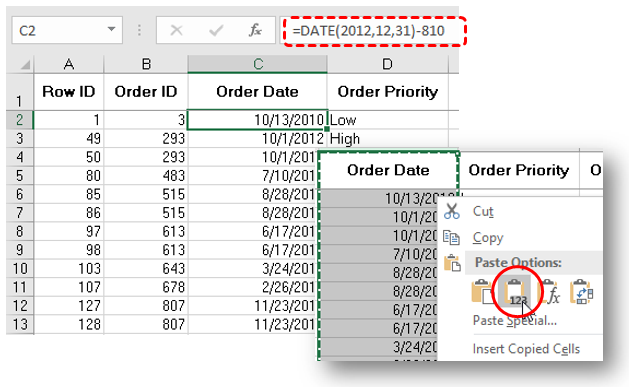Click the Paste Transpose icon
This screenshot has height=387, width=629.
point(581,292)
